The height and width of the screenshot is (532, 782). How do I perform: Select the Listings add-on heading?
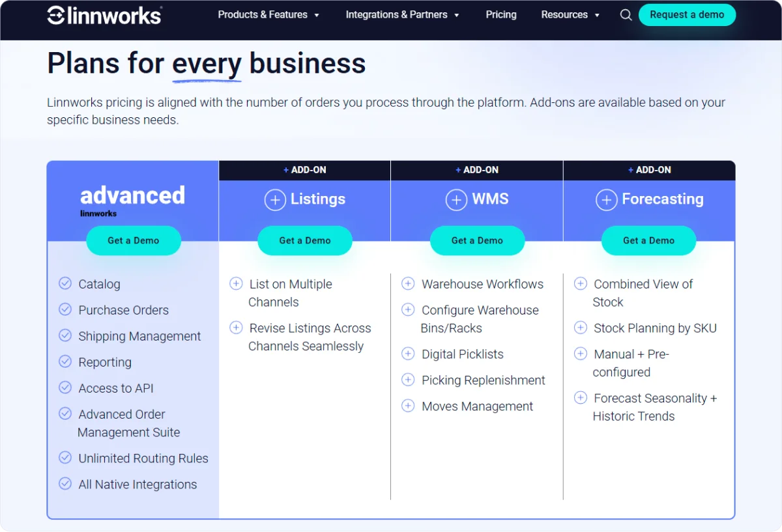318,199
